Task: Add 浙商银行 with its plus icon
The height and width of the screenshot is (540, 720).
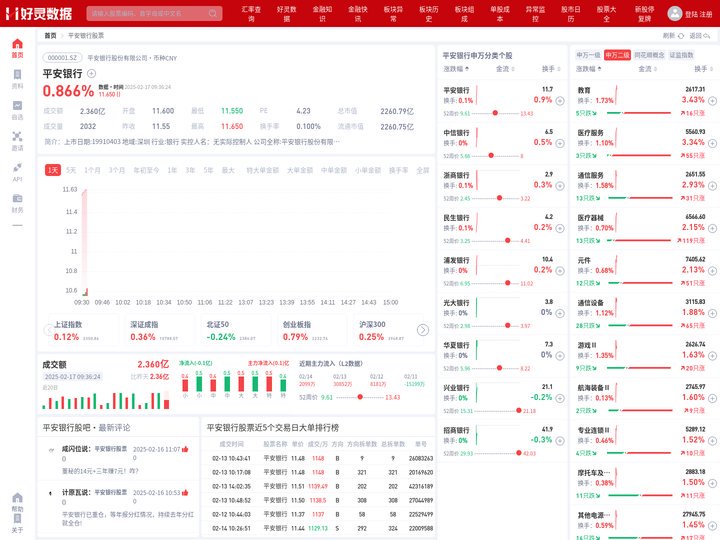Action: click(560, 186)
